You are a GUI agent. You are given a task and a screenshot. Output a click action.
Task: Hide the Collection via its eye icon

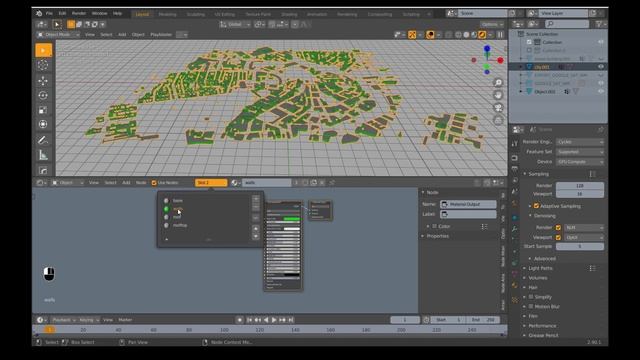coord(601,42)
